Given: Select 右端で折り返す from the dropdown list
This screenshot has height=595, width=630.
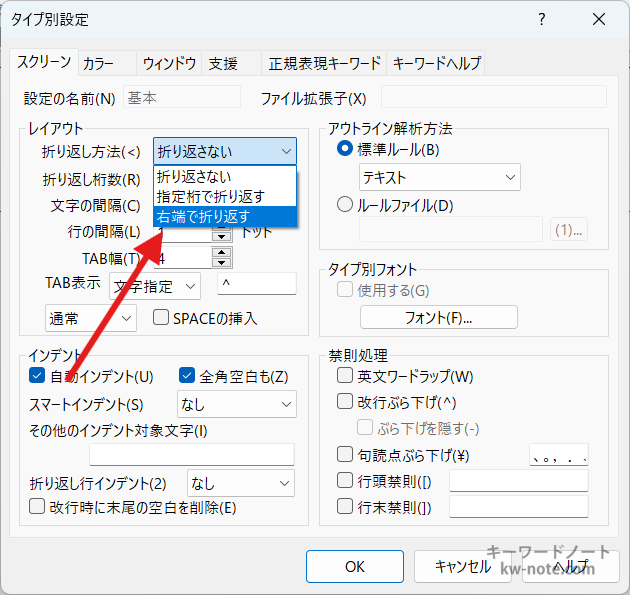Looking at the screenshot, I should (x=225, y=216).
